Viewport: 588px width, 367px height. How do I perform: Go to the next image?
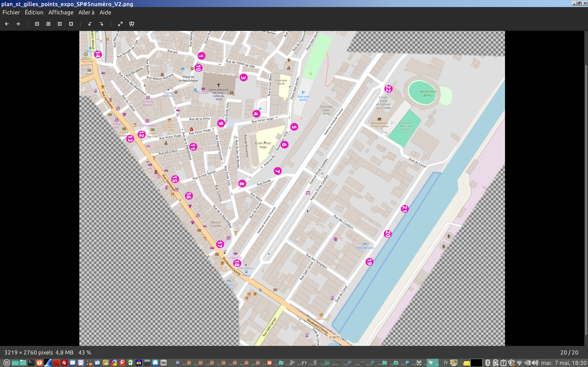click(x=18, y=24)
